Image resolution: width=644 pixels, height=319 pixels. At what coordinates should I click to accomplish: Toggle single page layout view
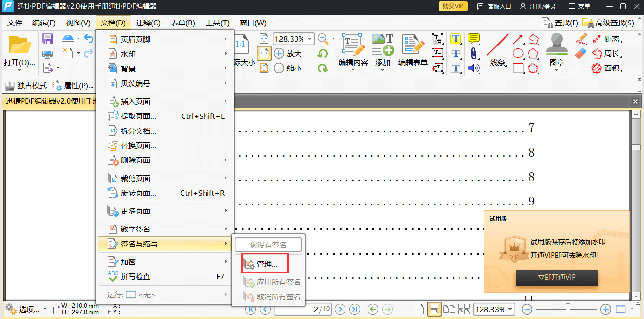[419, 309]
